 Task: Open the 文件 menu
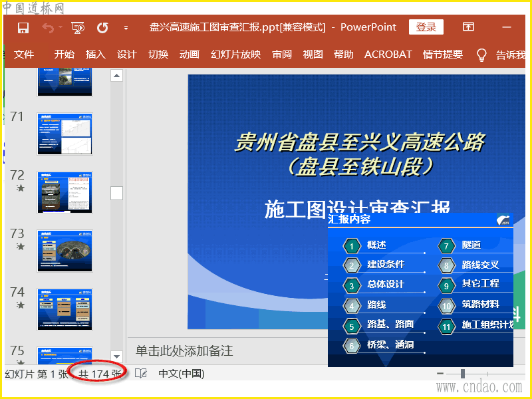tap(24, 55)
